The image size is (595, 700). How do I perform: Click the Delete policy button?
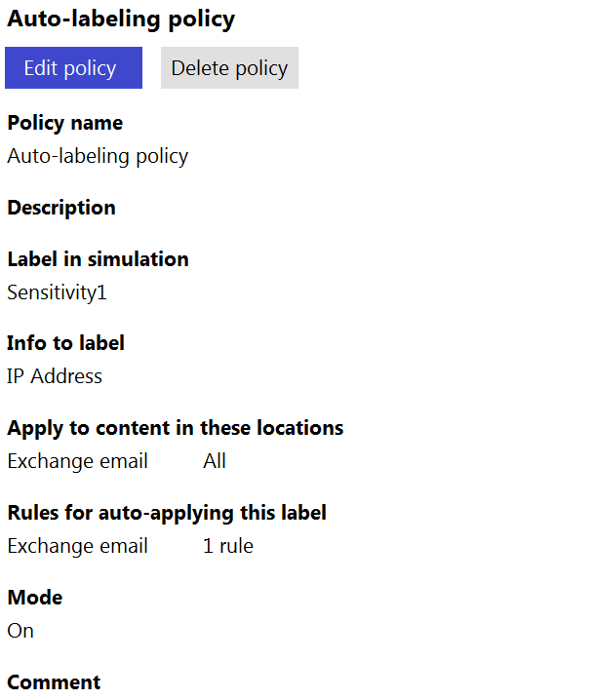229,68
